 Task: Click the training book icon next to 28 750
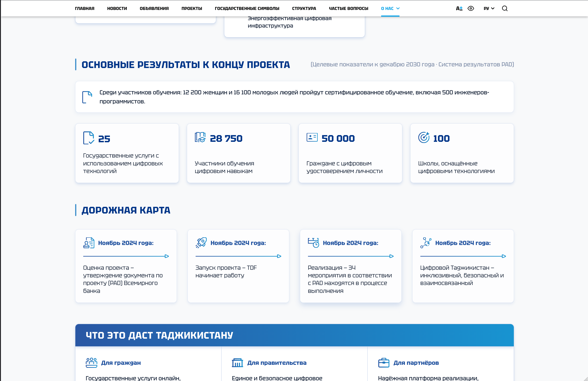coord(200,137)
